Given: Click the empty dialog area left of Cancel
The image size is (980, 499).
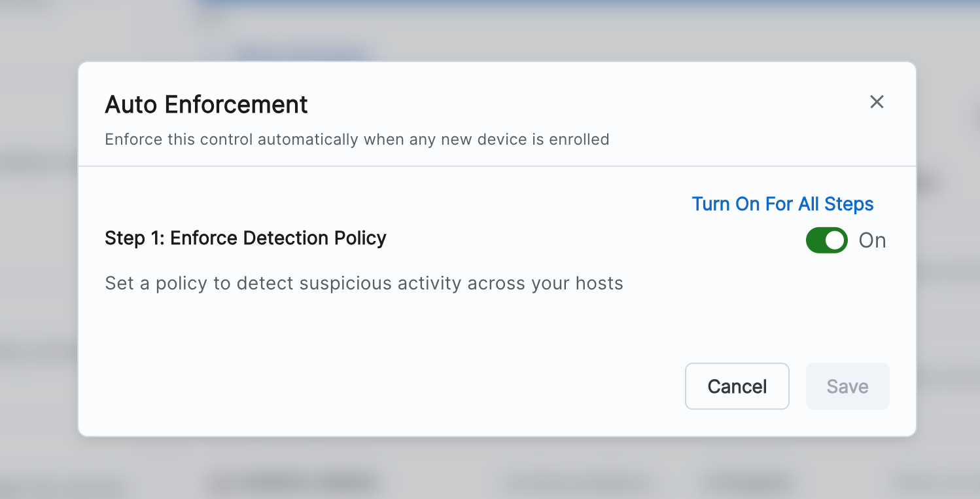Looking at the screenshot, I should [x=393, y=386].
